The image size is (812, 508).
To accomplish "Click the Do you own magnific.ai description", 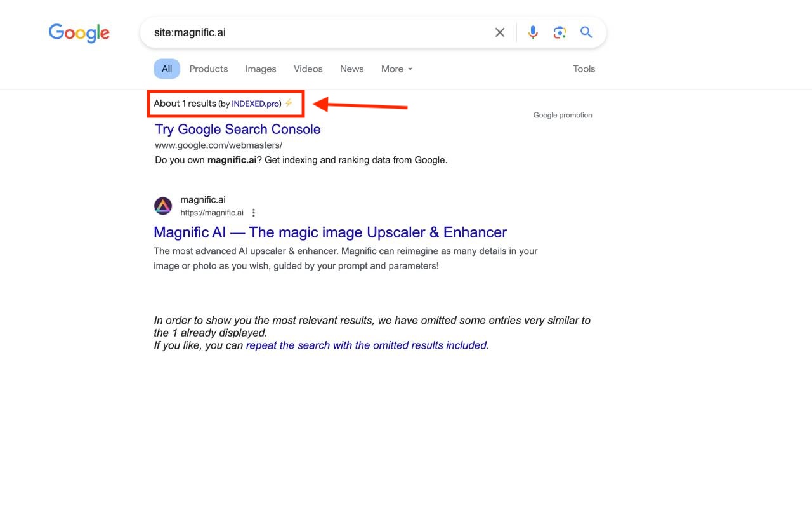I will pyautogui.click(x=301, y=160).
